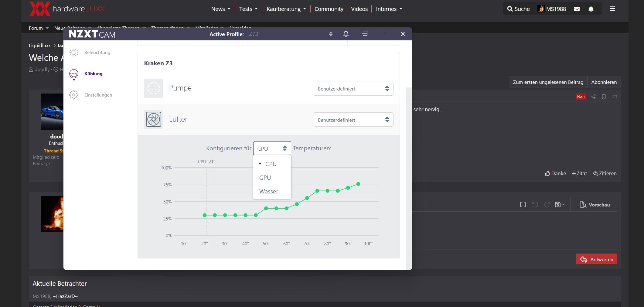Open Tests menu in site header
This screenshot has width=644, height=307.
[248, 9]
